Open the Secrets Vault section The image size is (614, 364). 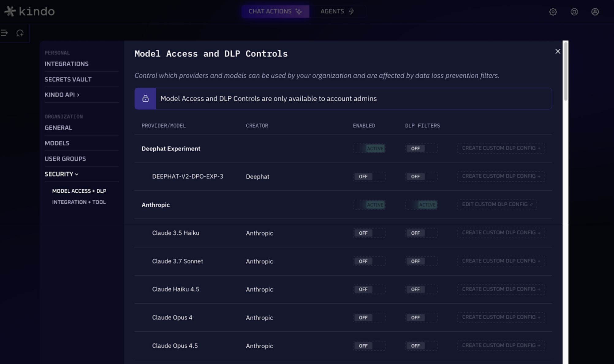68,79
